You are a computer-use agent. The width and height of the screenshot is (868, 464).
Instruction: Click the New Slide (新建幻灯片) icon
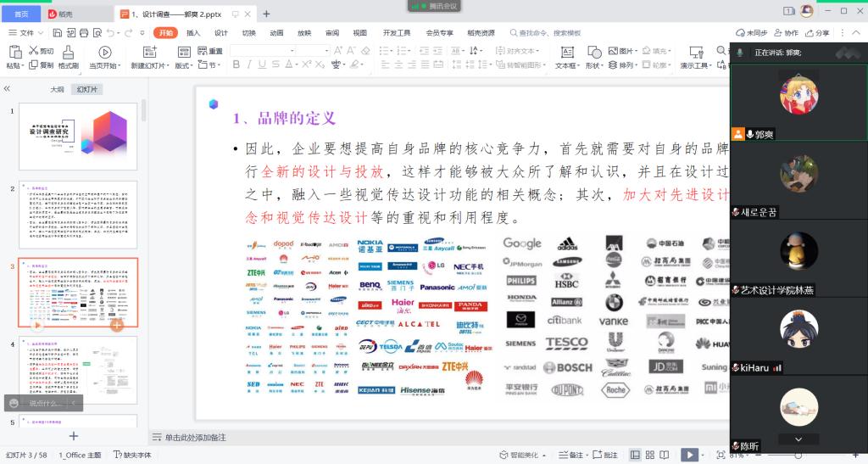pos(149,53)
